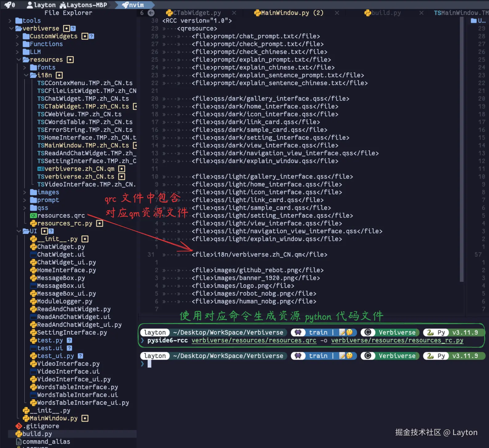Click the Verbiverse conda segment in upper prompt
Viewport: 489px width, 448px height.
pyautogui.click(x=390, y=332)
